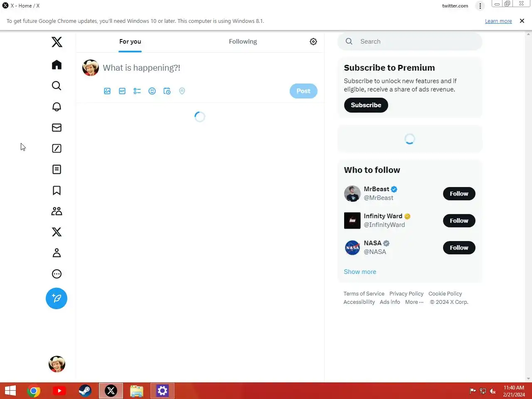Follow MrBeast
Image resolution: width=532 pixels, height=399 pixels.
[459, 194]
